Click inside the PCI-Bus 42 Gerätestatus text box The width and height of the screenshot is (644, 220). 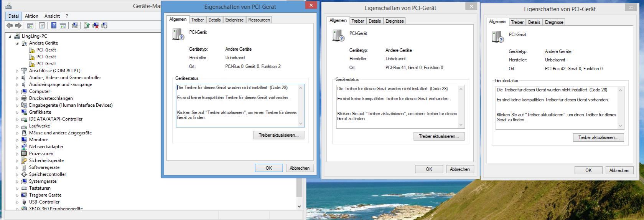pos(560,108)
